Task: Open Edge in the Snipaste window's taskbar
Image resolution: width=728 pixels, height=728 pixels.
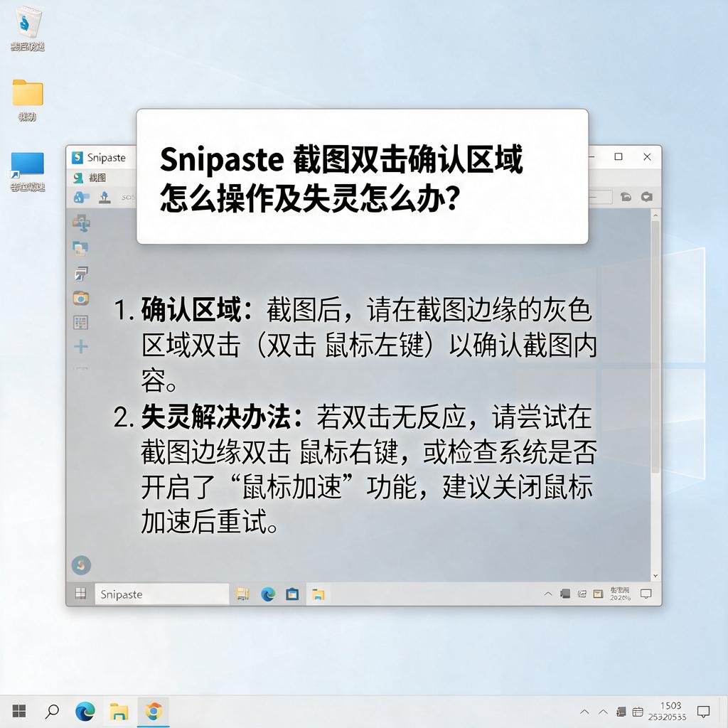Action: 268,594
